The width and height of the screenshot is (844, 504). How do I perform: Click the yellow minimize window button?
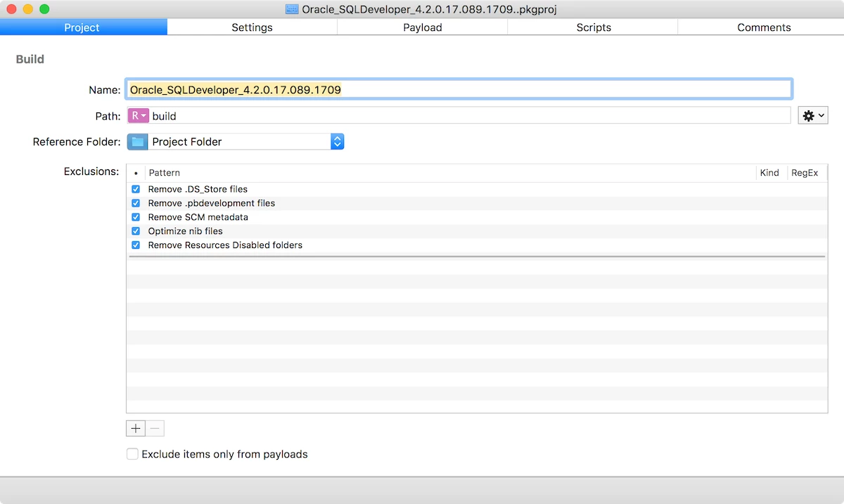27,9
